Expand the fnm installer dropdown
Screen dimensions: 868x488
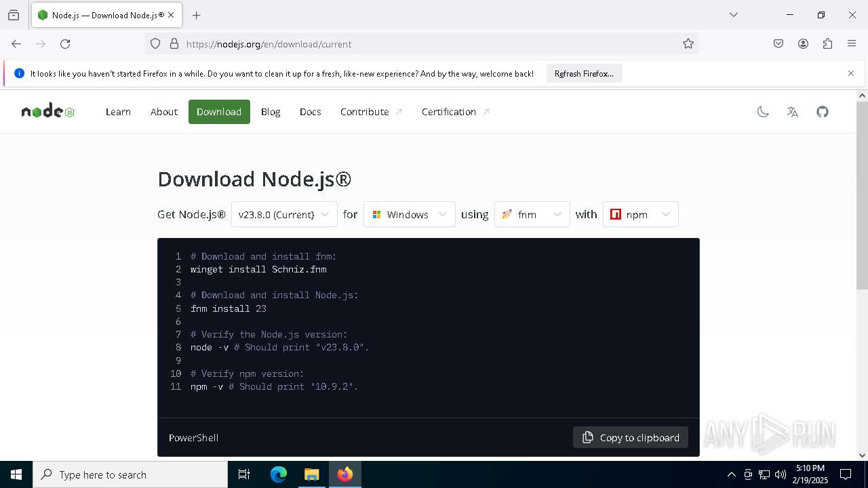click(532, 214)
